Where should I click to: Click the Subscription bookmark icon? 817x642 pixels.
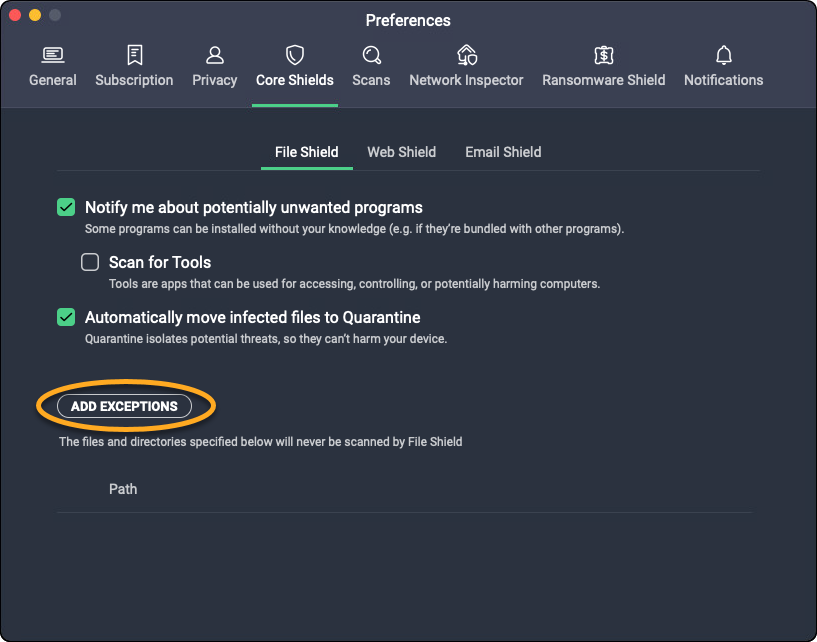134,55
